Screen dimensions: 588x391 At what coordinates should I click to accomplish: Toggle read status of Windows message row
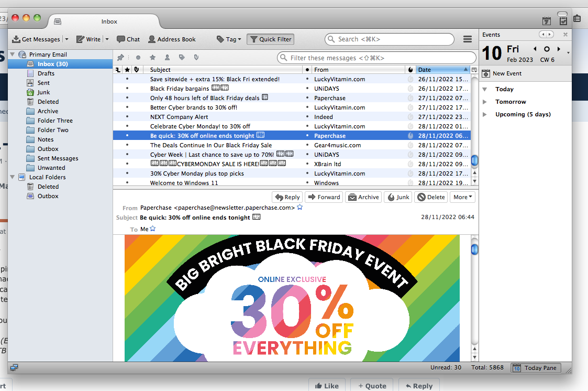(x=307, y=183)
